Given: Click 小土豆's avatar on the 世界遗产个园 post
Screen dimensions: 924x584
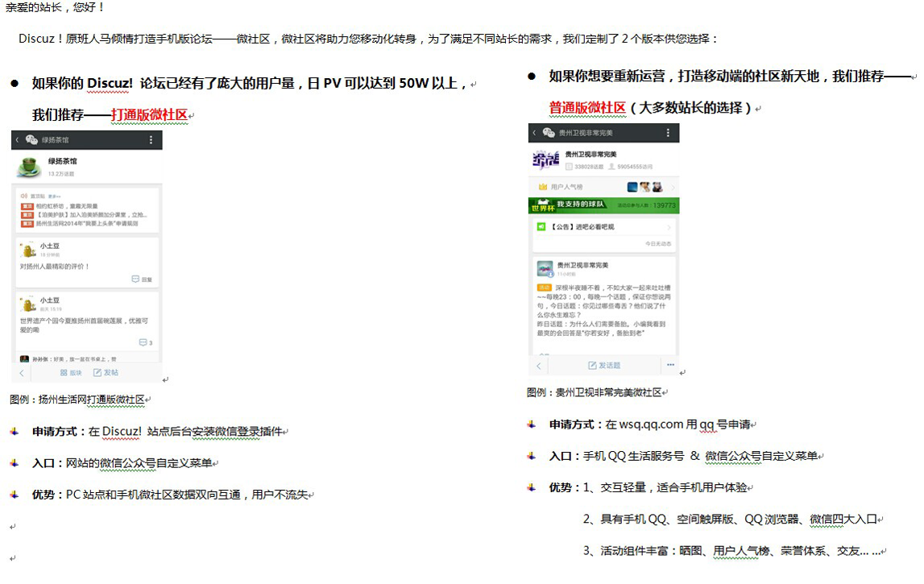Looking at the screenshot, I should pyautogui.click(x=27, y=304).
